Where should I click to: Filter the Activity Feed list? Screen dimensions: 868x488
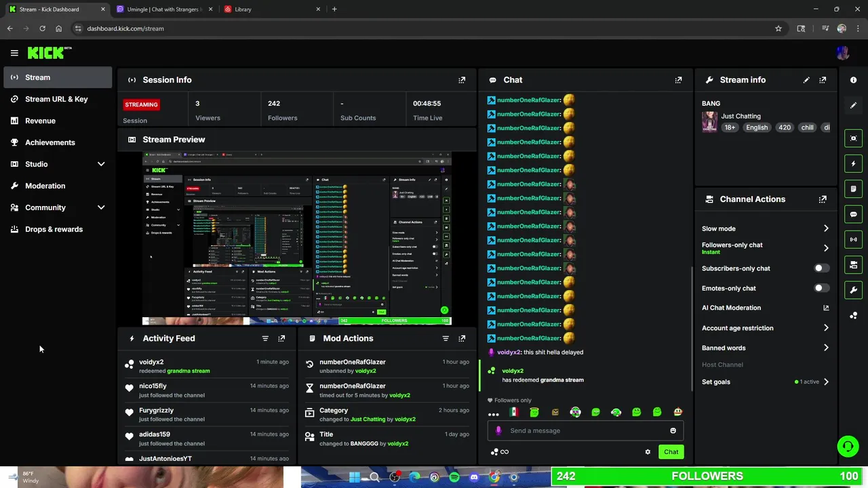pos(265,338)
